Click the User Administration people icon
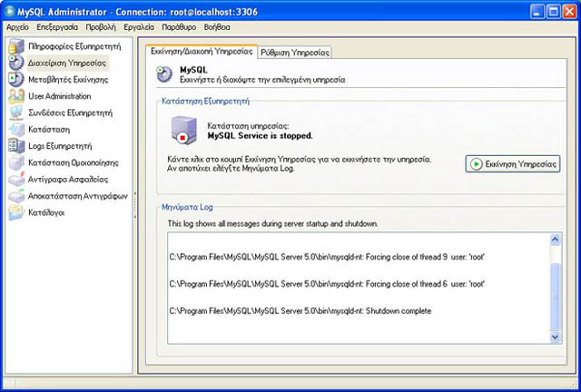This screenshot has width=581, height=392. (16, 96)
